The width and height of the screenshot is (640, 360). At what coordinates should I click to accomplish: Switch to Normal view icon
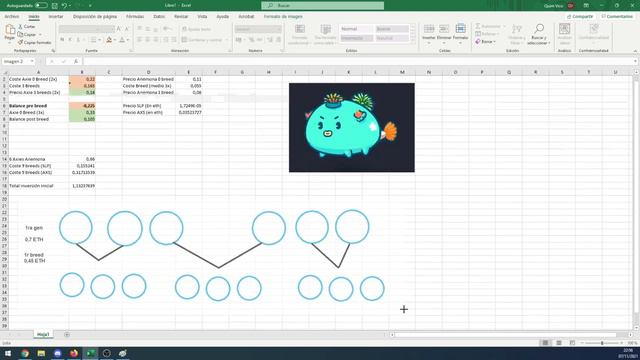click(545, 343)
